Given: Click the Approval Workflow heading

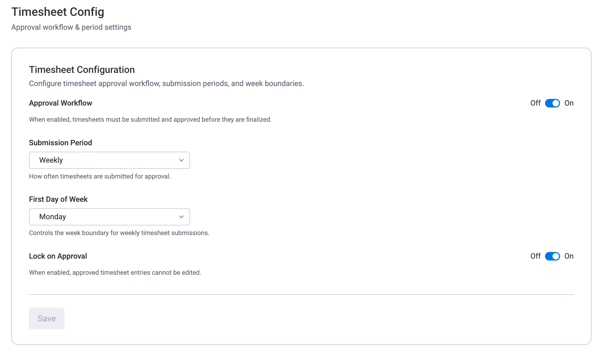Looking at the screenshot, I should (x=60, y=103).
